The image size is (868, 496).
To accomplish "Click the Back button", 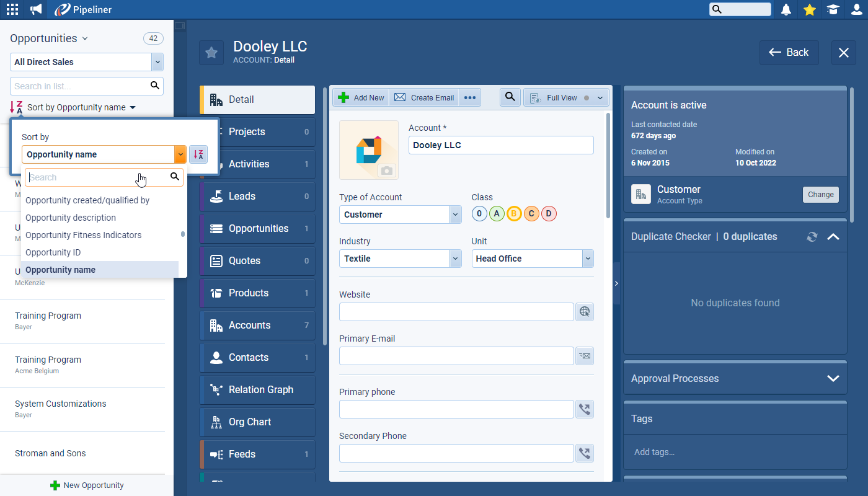I will [789, 53].
